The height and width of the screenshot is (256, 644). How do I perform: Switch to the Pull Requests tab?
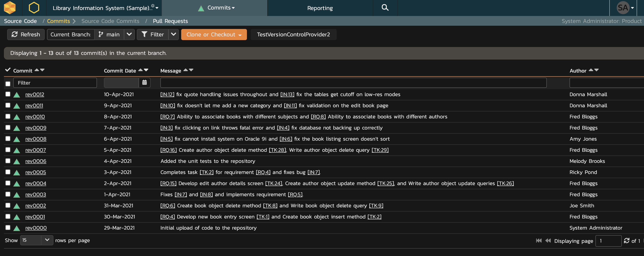click(170, 21)
